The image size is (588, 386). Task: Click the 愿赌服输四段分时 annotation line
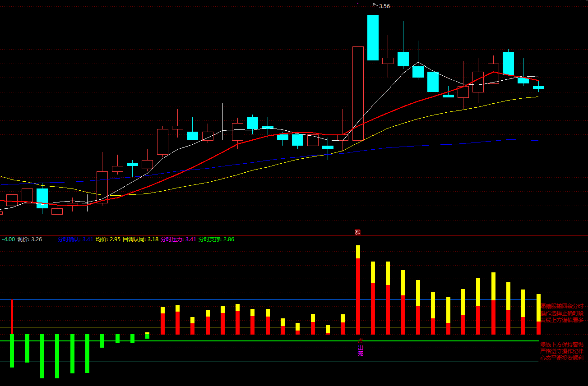[x=562, y=306]
